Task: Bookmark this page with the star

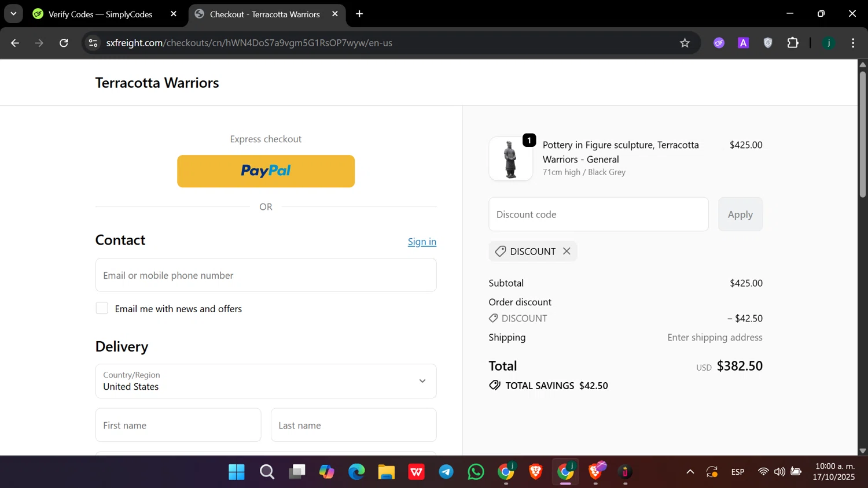Action: click(685, 43)
